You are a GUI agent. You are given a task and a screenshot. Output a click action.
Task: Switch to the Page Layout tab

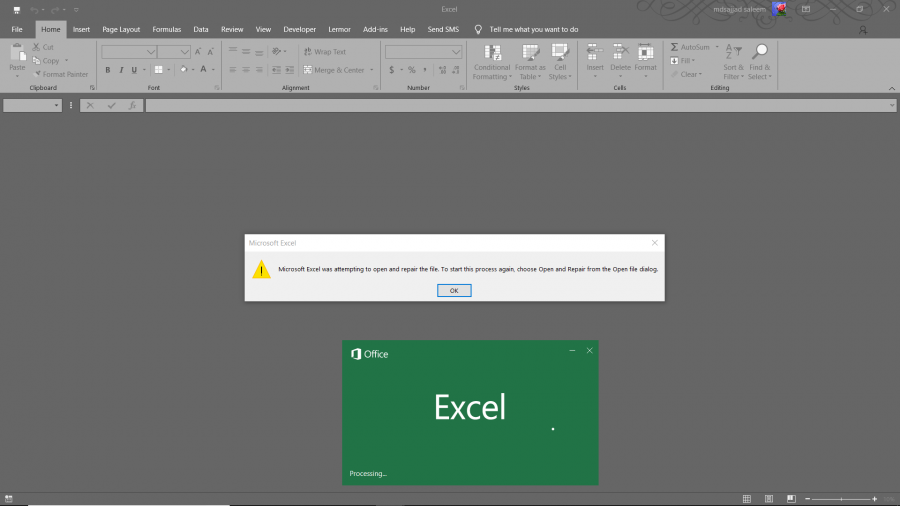click(x=121, y=29)
